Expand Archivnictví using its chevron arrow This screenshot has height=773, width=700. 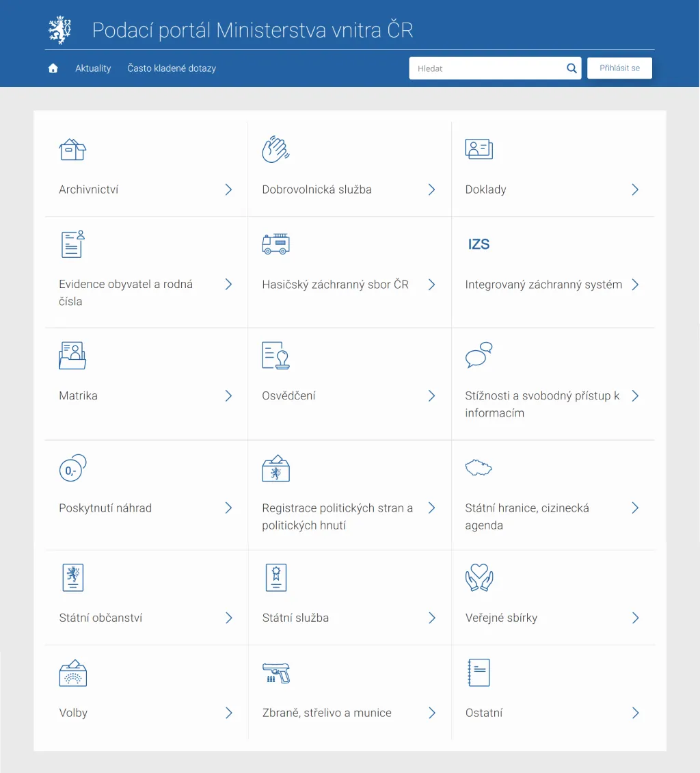coord(228,189)
